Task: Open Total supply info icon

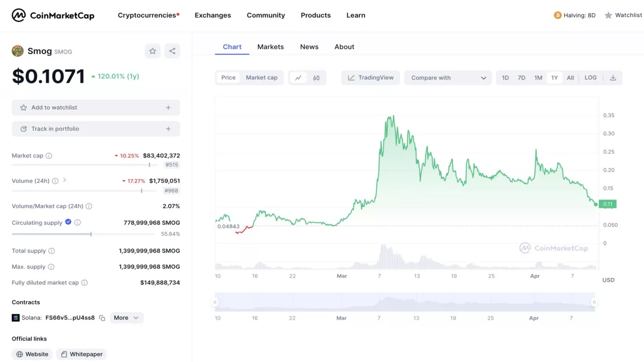Action: coord(52,251)
